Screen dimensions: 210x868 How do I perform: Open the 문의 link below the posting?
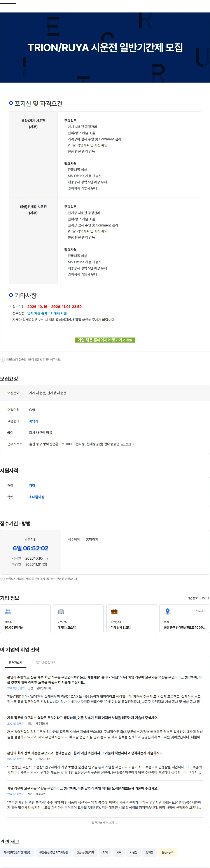[48, 360]
